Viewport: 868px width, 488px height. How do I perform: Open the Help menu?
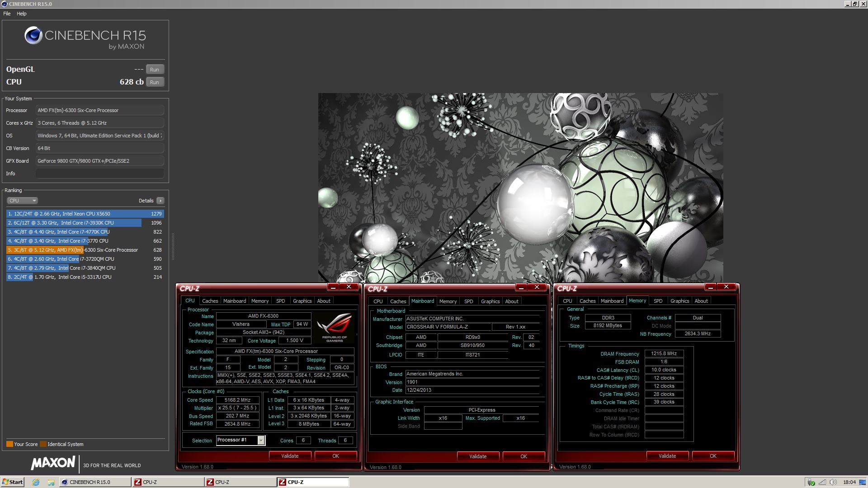[x=22, y=14]
